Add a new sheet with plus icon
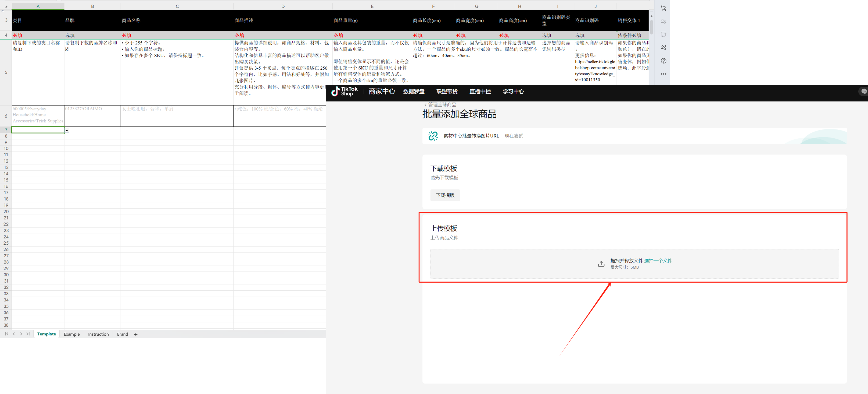The width and height of the screenshot is (868, 394). coord(136,334)
